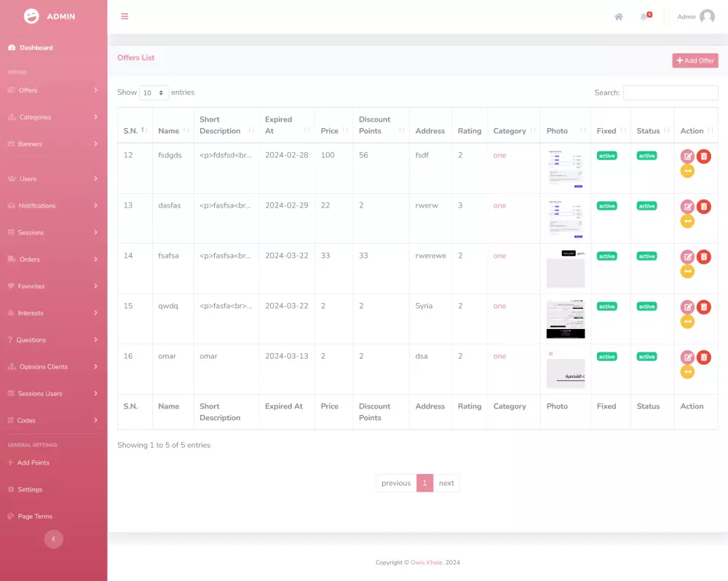Click edit icon for offer fsdgds
This screenshot has height=581, width=728.
click(687, 157)
